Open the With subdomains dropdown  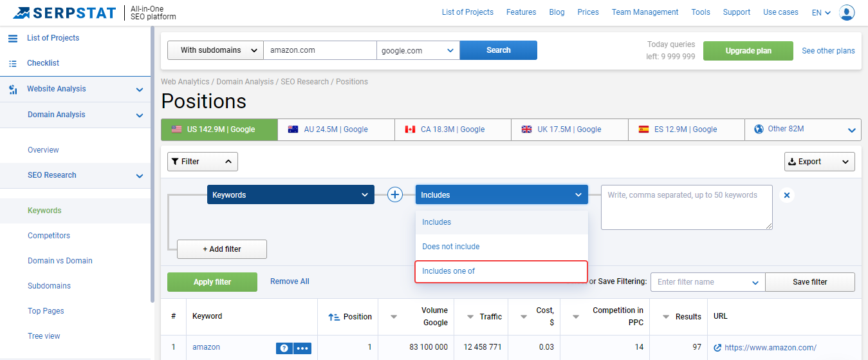coord(216,50)
